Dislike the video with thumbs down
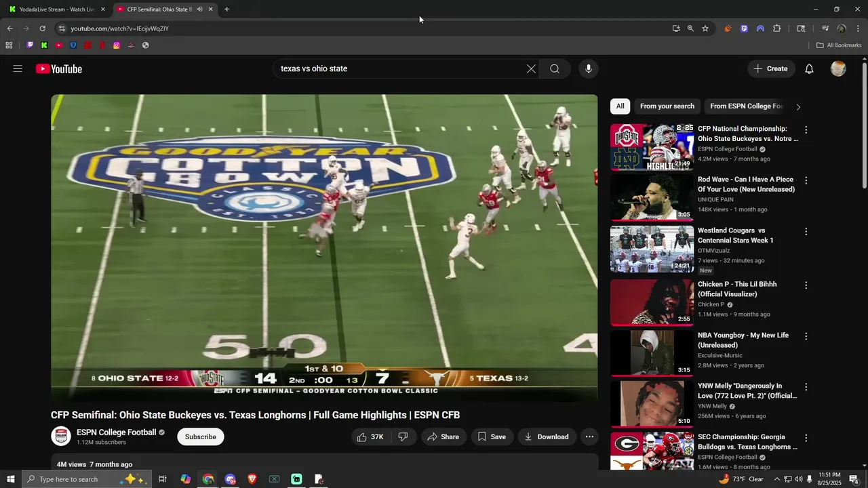Image resolution: width=868 pixels, height=488 pixels. click(403, 437)
